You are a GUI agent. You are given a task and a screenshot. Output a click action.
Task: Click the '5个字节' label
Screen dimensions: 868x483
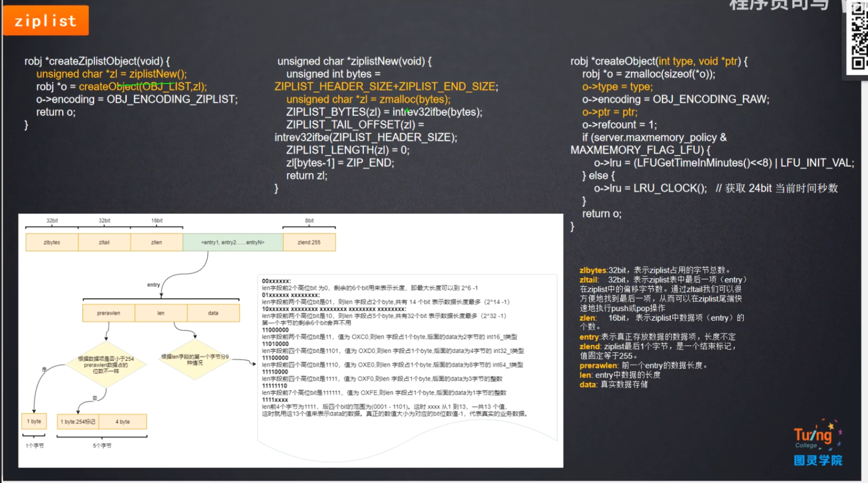click(x=102, y=446)
